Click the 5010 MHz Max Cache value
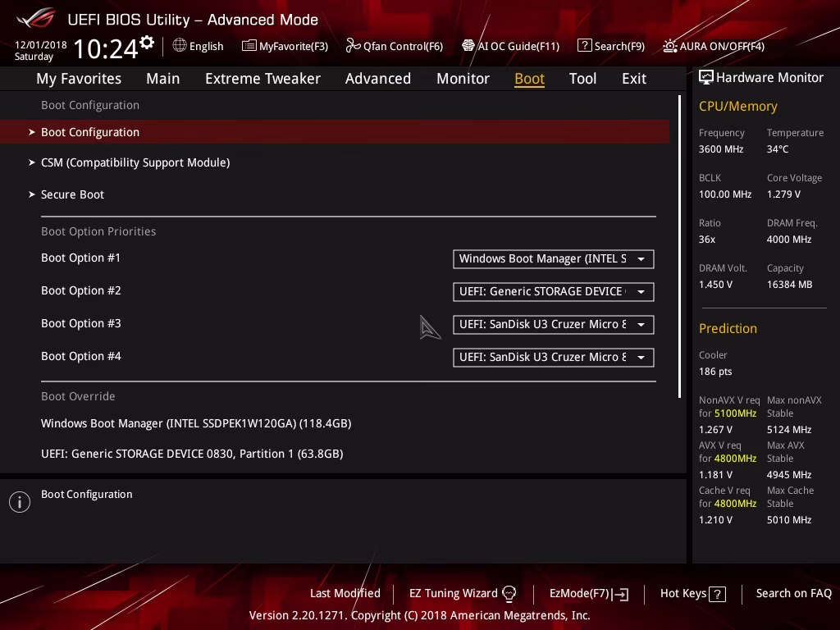840x630 pixels. pos(788,519)
